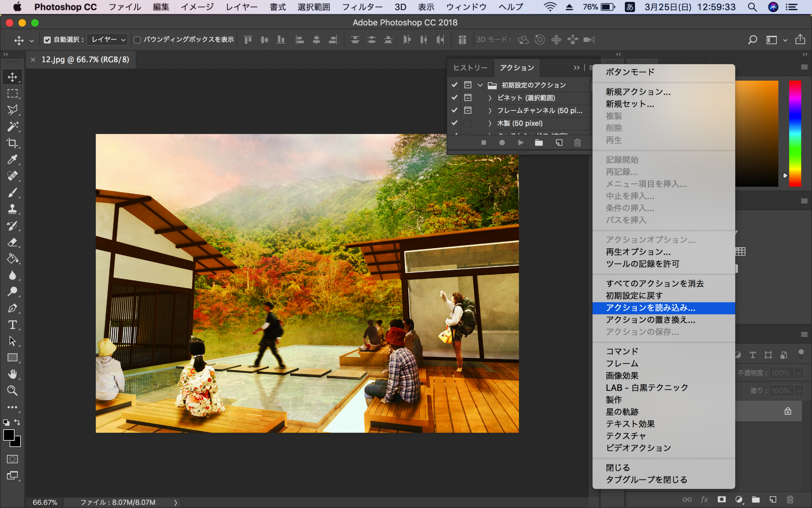Open the Edit Toolbar three-dots button

12,407
